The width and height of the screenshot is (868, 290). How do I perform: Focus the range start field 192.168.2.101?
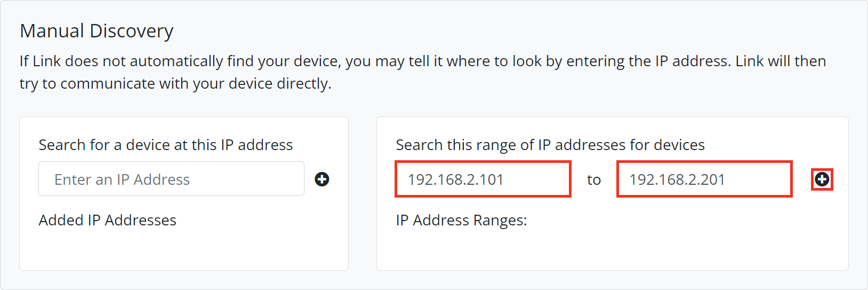point(483,179)
